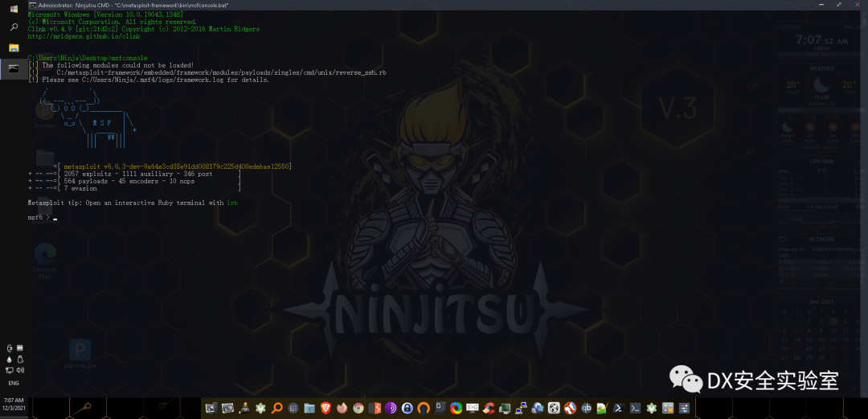Open the calculator-style dock icon
Viewport: 868px width, 419px height.
tap(668, 408)
